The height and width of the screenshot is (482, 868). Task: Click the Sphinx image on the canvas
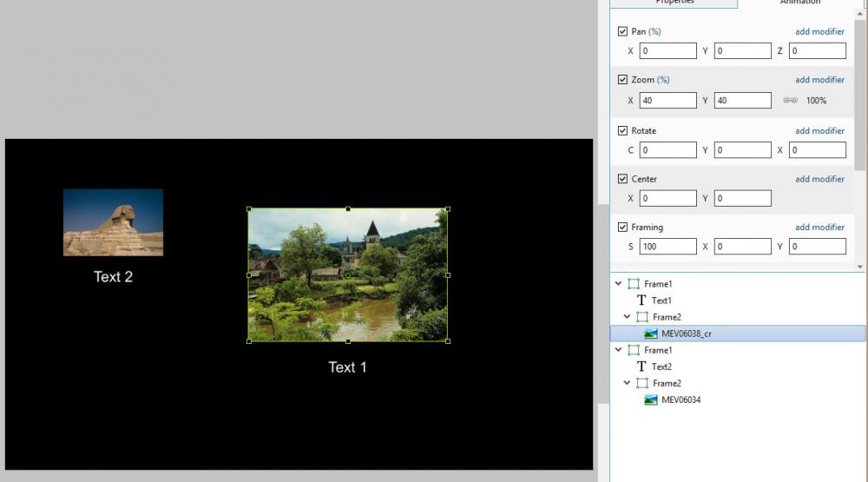pos(113,222)
